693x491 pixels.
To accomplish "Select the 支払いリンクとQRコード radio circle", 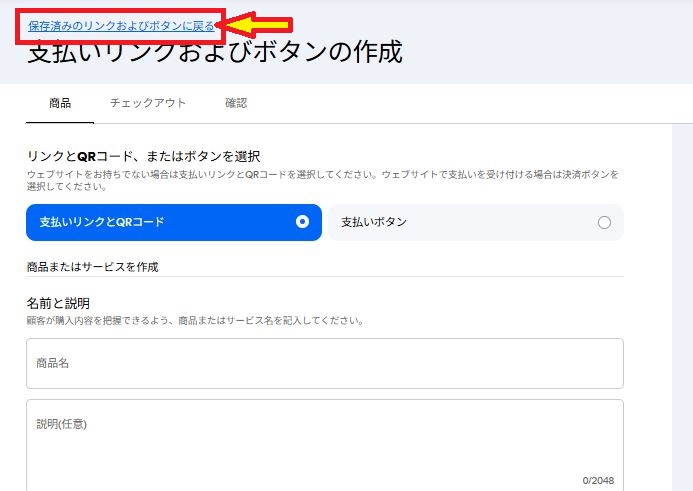I will tap(303, 222).
